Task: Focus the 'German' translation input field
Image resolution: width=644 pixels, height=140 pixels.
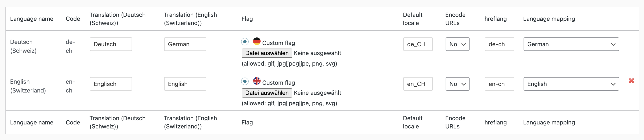Action: [185, 44]
